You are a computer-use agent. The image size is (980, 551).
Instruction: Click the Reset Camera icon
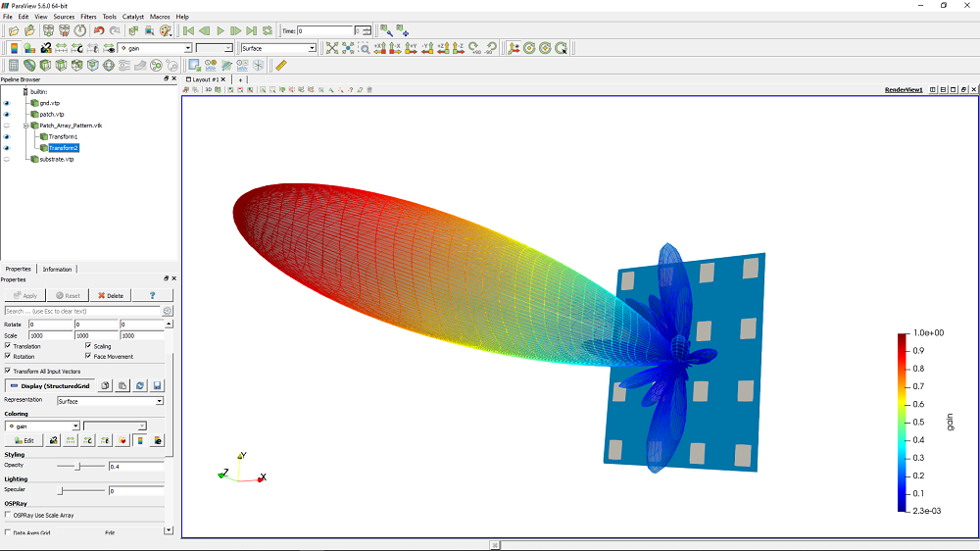(332, 48)
